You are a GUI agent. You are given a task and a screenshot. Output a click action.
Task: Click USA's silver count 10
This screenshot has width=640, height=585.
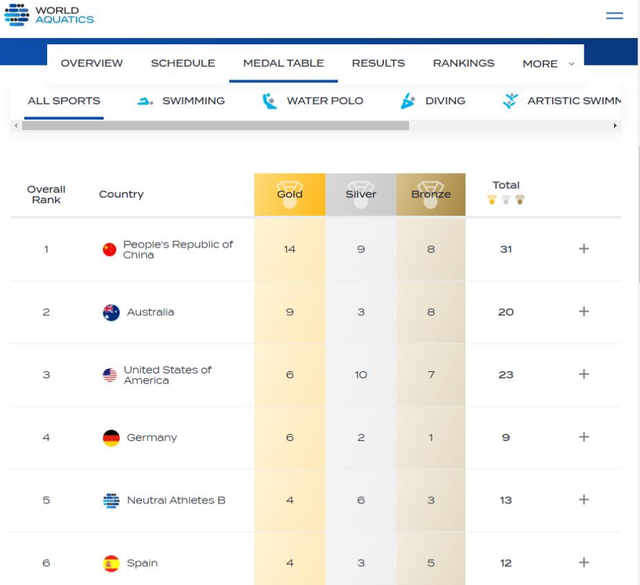click(x=361, y=375)
